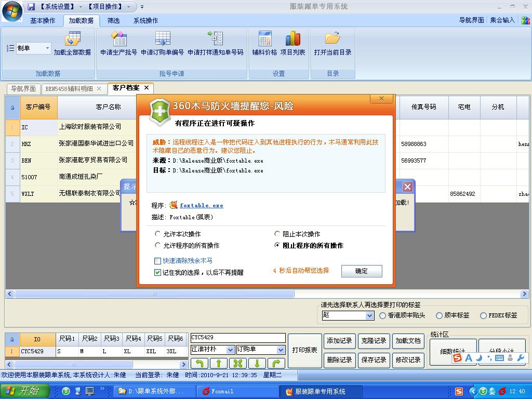This screenshot has height=399, width=532.
Task: Switch to the 加载数据 ribbon tab
Action: click(81, 21)
